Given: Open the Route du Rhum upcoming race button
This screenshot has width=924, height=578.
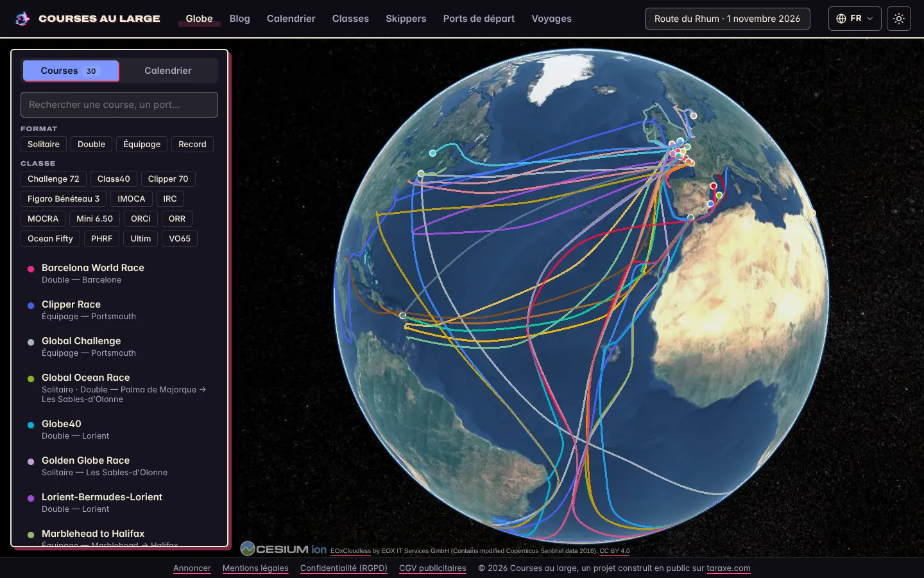Looking at the screenshot, I should click(x=727, y=19).
